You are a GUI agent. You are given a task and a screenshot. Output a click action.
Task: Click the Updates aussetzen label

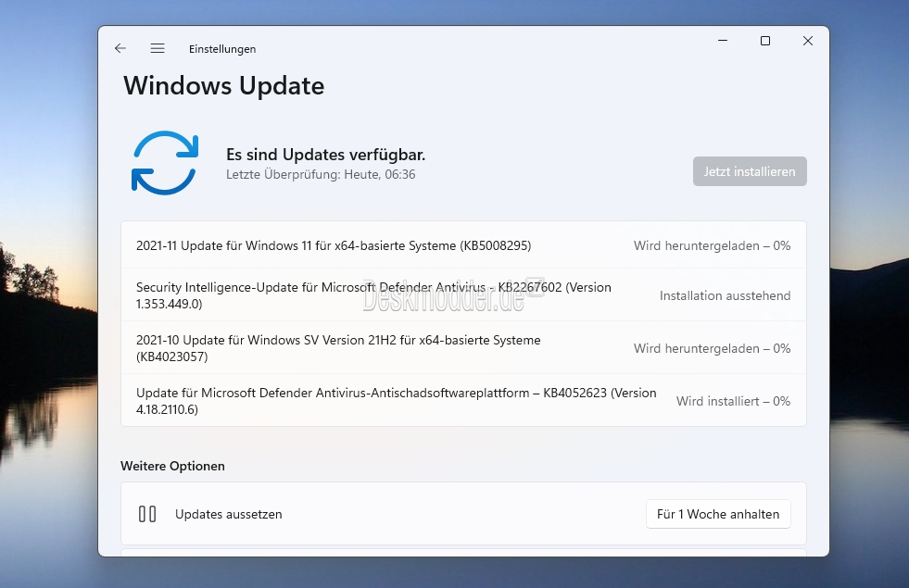(229, 515)
